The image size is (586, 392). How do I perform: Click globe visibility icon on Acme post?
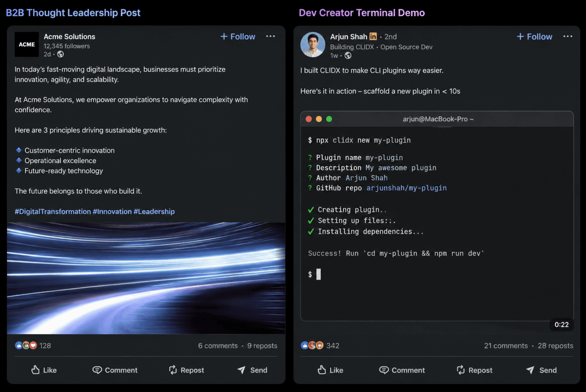coord(60,54)
